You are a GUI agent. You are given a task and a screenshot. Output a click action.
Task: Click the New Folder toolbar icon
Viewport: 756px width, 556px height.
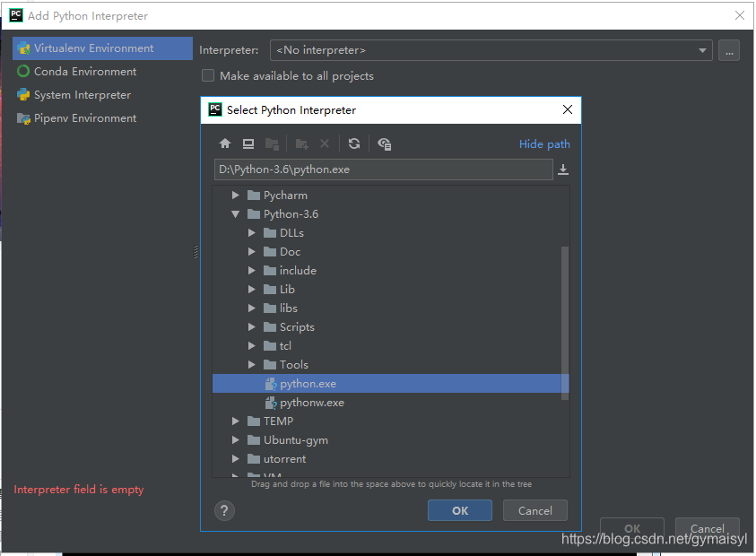302,143
